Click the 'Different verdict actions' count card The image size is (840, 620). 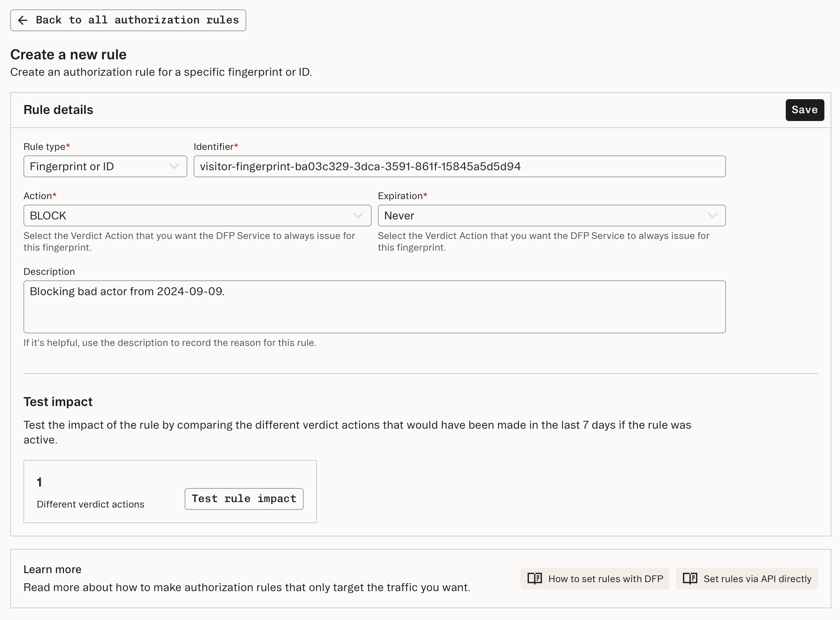(x=170, y=491)
